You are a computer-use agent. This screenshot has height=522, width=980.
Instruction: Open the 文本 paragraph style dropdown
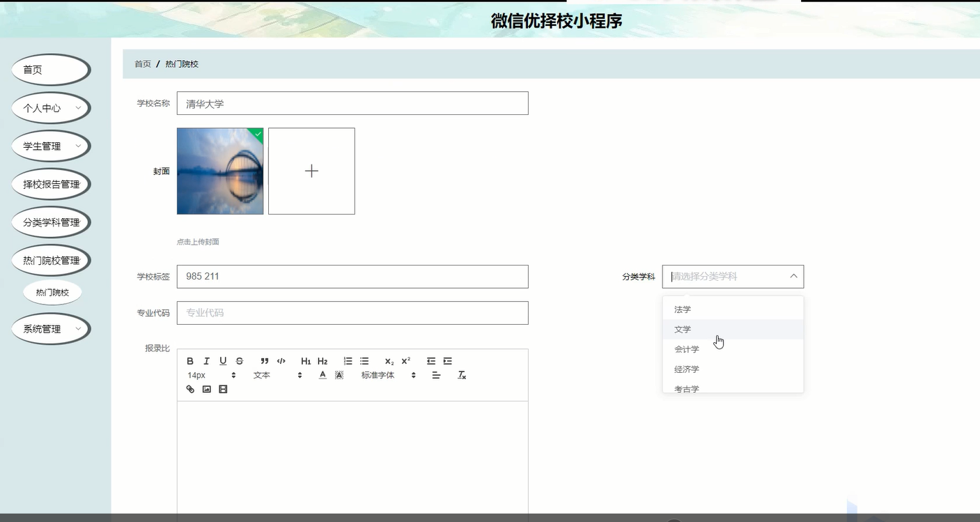coord(277,375)
